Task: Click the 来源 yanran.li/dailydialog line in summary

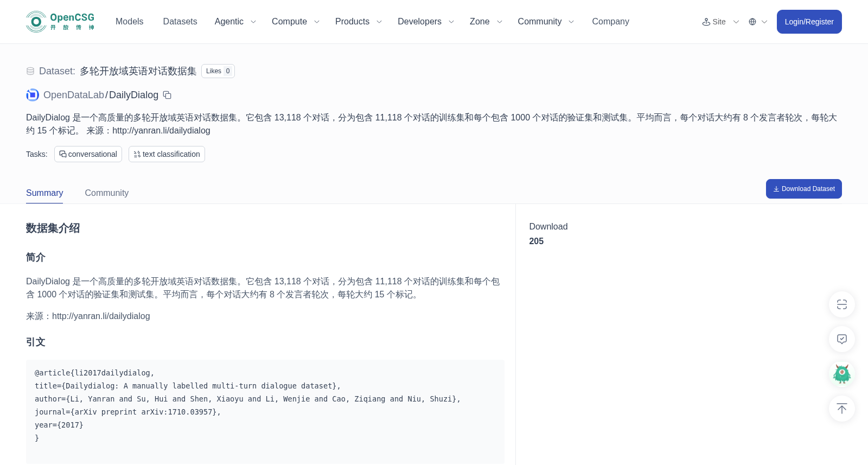Action: (88, 316)
